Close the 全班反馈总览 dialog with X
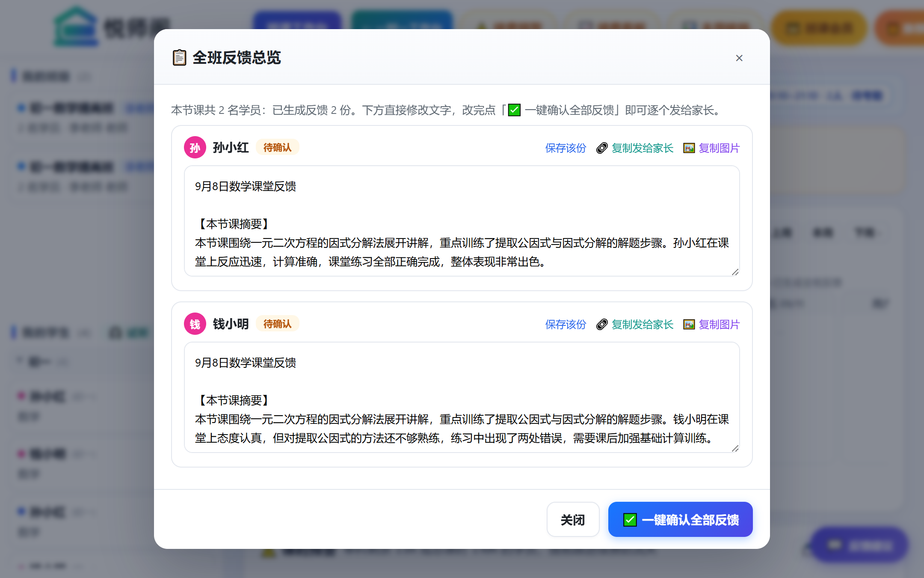This screenshot has width=924, height=578. [x=739, y=58]
